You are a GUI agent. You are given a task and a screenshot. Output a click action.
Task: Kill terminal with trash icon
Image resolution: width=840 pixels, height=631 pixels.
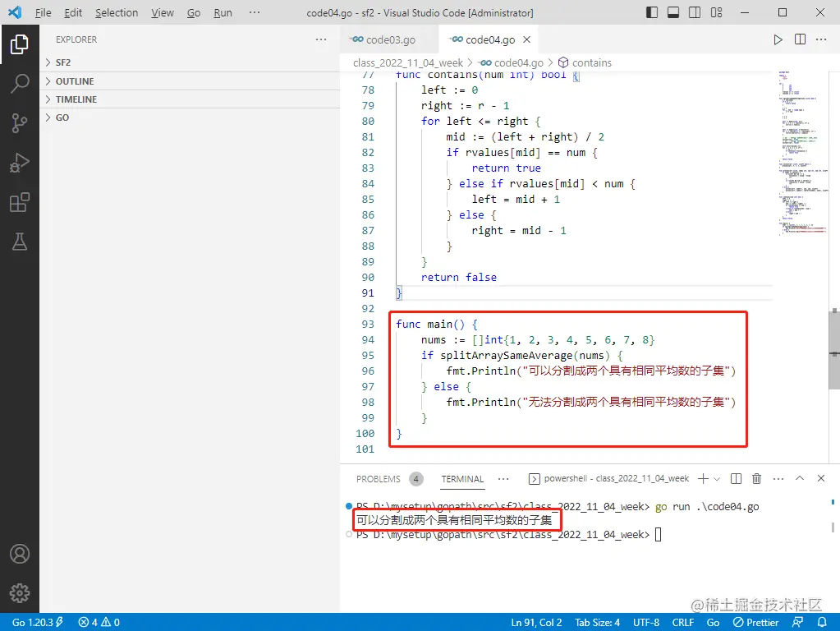click(756, 478)
